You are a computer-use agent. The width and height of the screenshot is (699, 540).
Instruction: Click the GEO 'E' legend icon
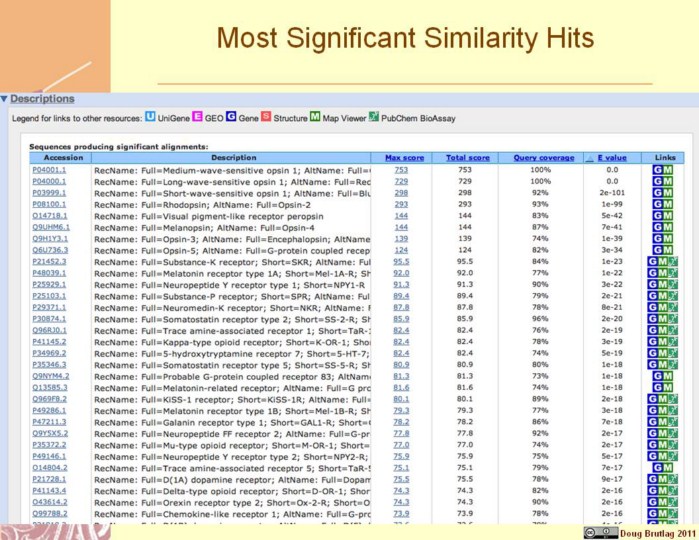click(197, 118)
